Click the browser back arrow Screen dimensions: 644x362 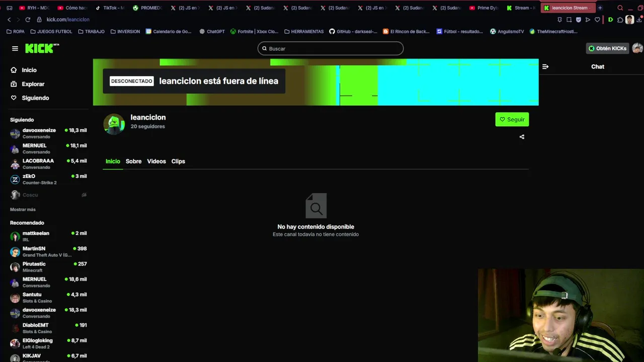(9, 19)
